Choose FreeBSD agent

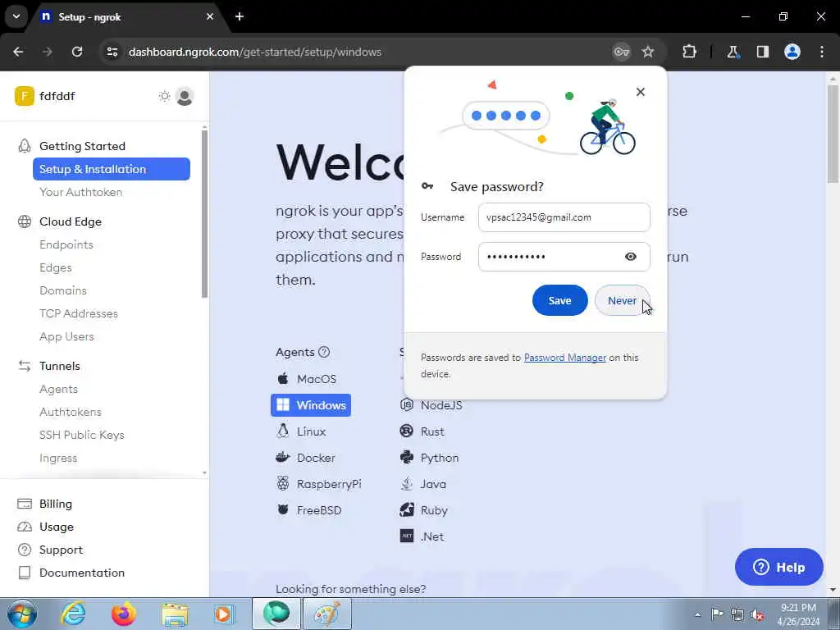pos(309,510)
